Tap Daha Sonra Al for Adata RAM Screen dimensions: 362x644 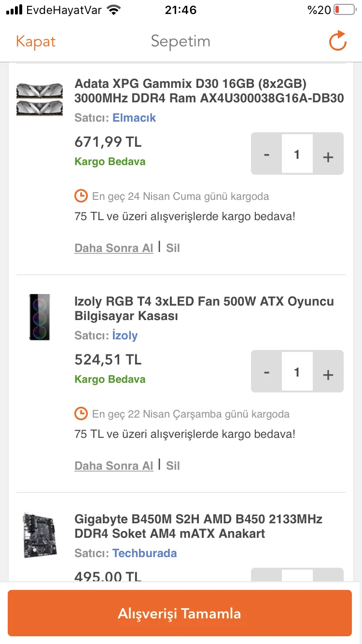114,248
